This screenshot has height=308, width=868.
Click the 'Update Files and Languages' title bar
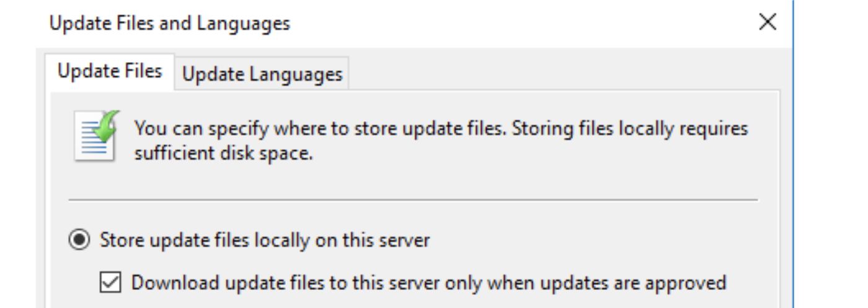tap(372, 24)
